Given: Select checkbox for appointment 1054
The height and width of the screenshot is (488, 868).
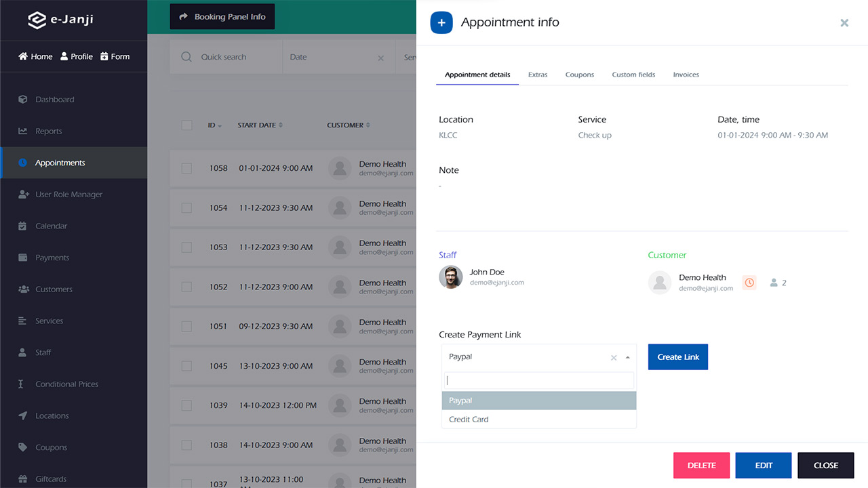Looking at the screenshot, I should pos(186,208).
